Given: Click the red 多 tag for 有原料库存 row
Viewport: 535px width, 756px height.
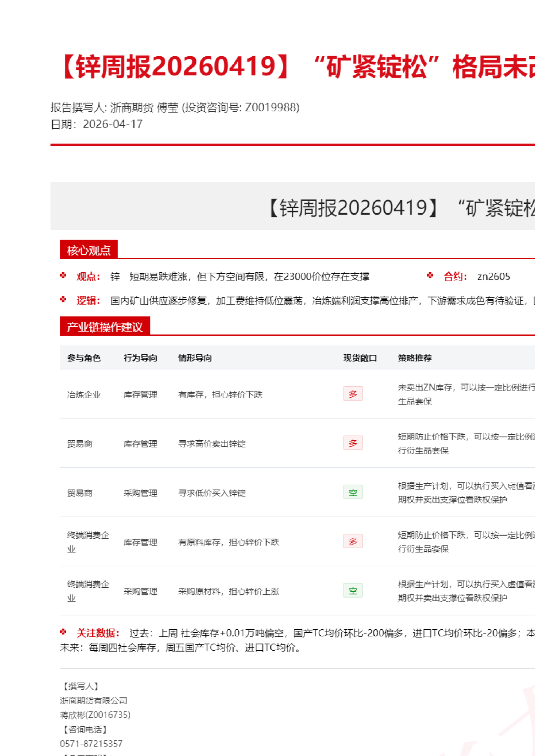Looking at the screenshot, I should [353, 541].
